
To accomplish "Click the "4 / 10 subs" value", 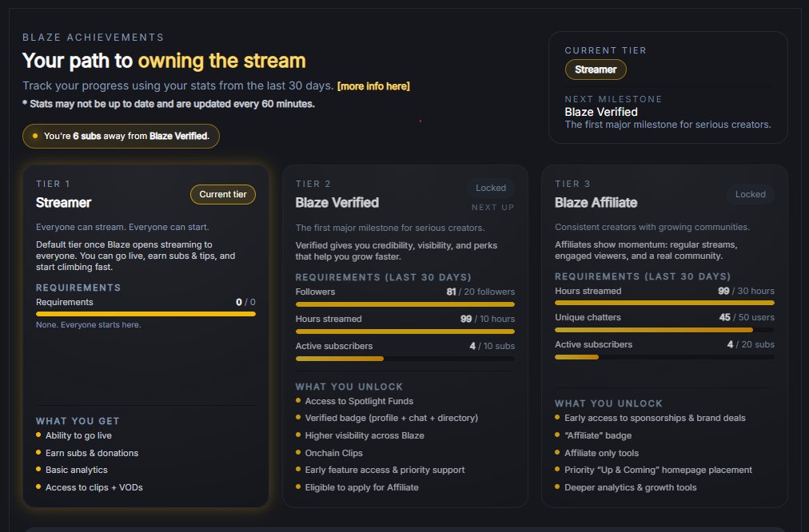I will 492,347.
